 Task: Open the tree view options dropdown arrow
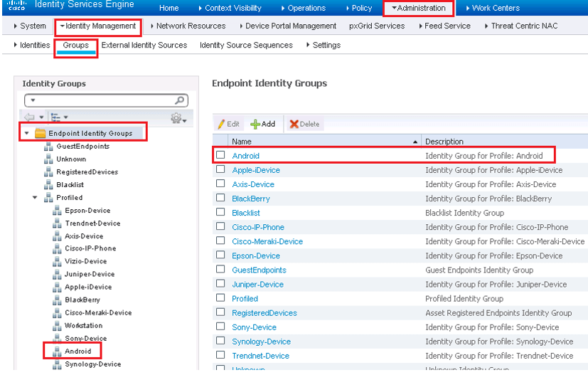click(65, 117)
